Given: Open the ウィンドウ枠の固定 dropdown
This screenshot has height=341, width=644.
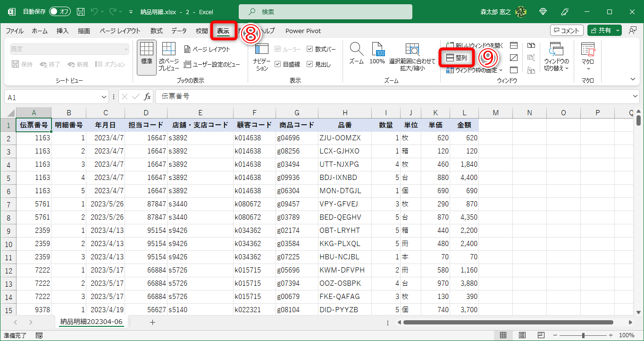Looking at the screenshot, I should coord(472,70).
